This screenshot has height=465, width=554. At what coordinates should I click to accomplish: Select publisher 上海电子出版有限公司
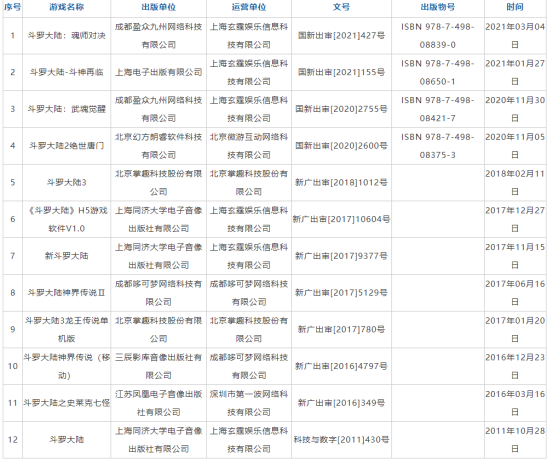[x=158, y=72]
